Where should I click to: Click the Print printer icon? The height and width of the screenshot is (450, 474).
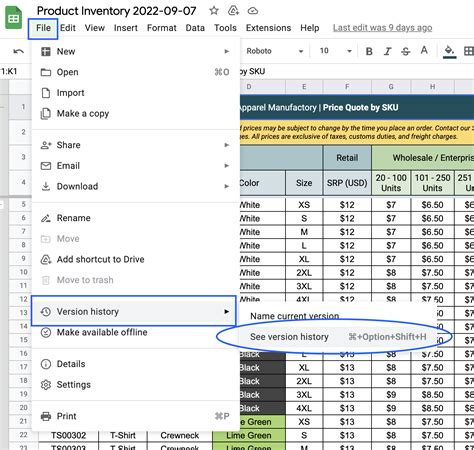click(46, 416)
